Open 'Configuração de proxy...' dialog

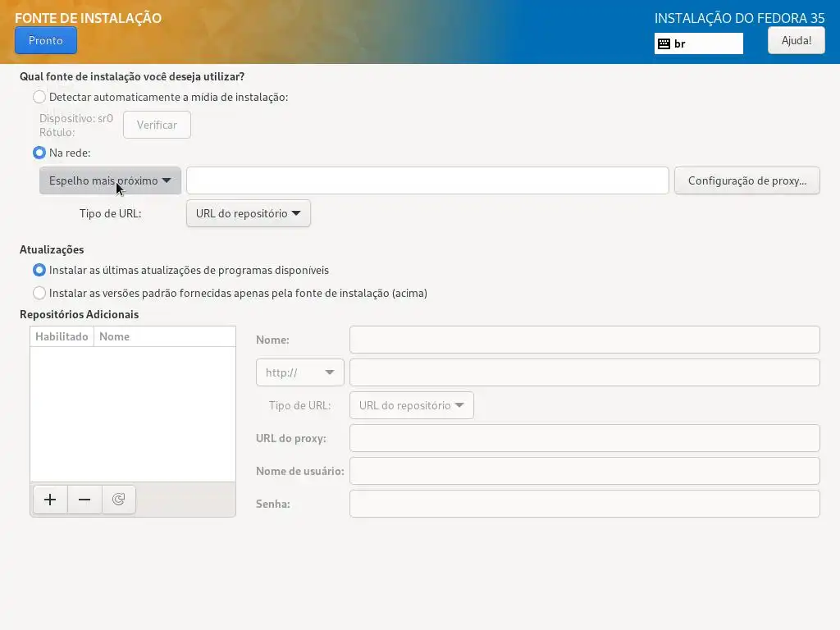[746, 180]
